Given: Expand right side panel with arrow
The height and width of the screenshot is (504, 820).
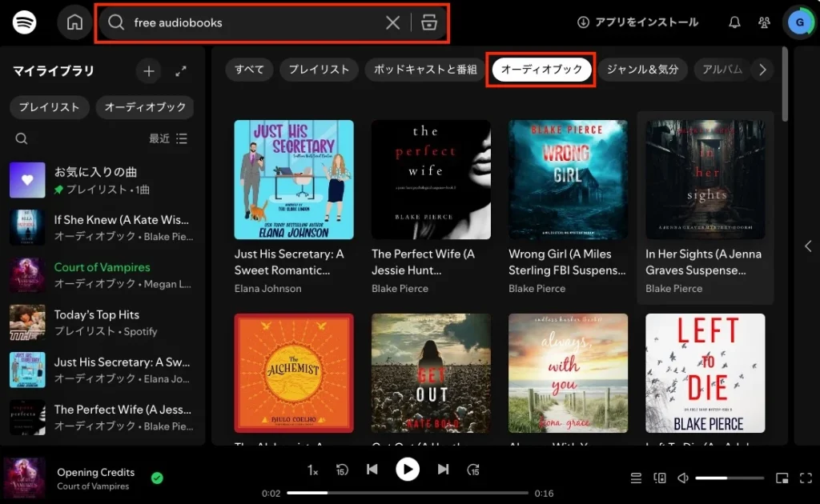Looking at the screenshot, I should click(808, 246).
